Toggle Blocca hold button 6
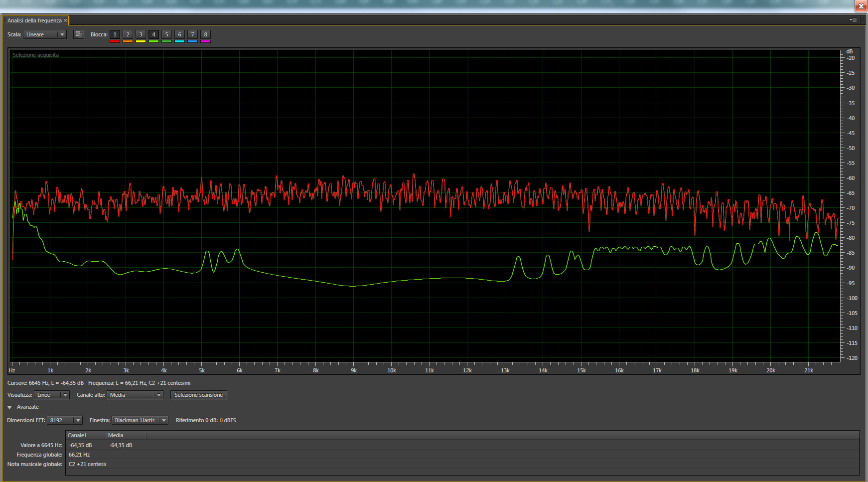This screenshot has height=482, width=868. pyautogui.click(x=179, y=34)
